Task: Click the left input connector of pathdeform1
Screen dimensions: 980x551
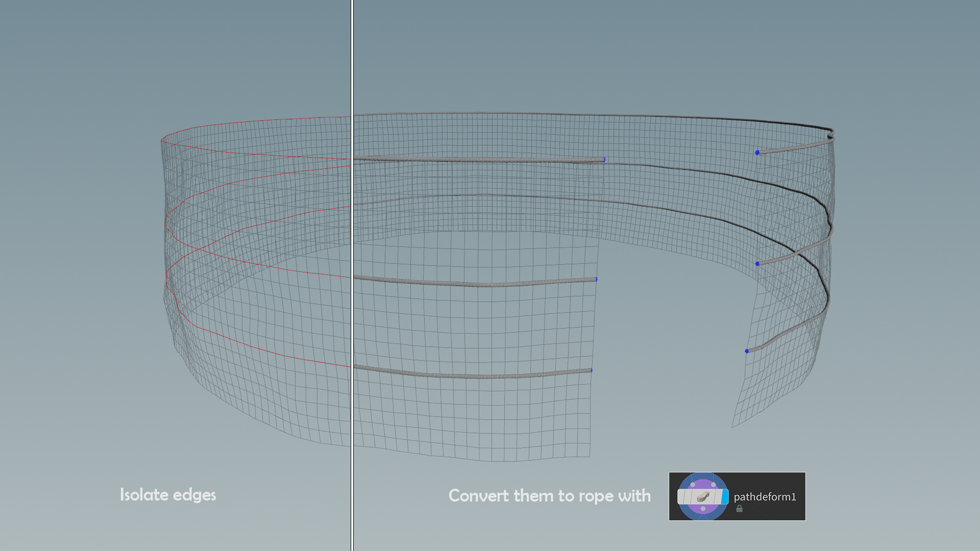Action: click(x=693, y=485)
